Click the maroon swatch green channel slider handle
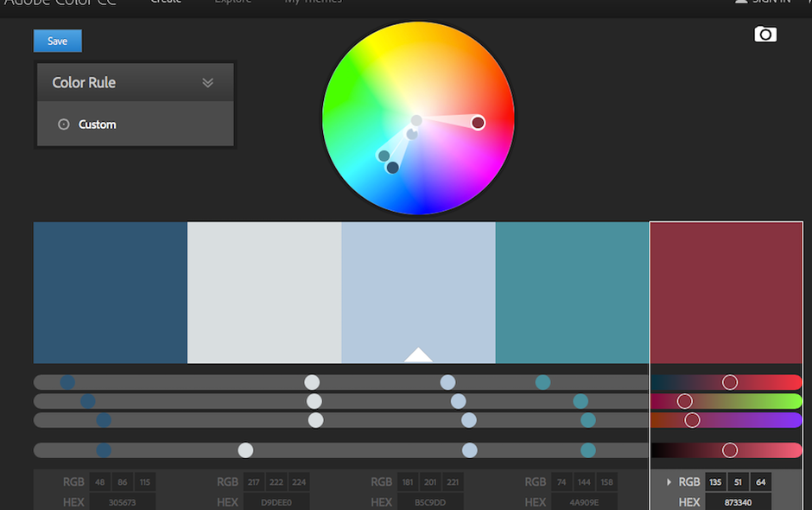812x510 pixels. [685, 401]
